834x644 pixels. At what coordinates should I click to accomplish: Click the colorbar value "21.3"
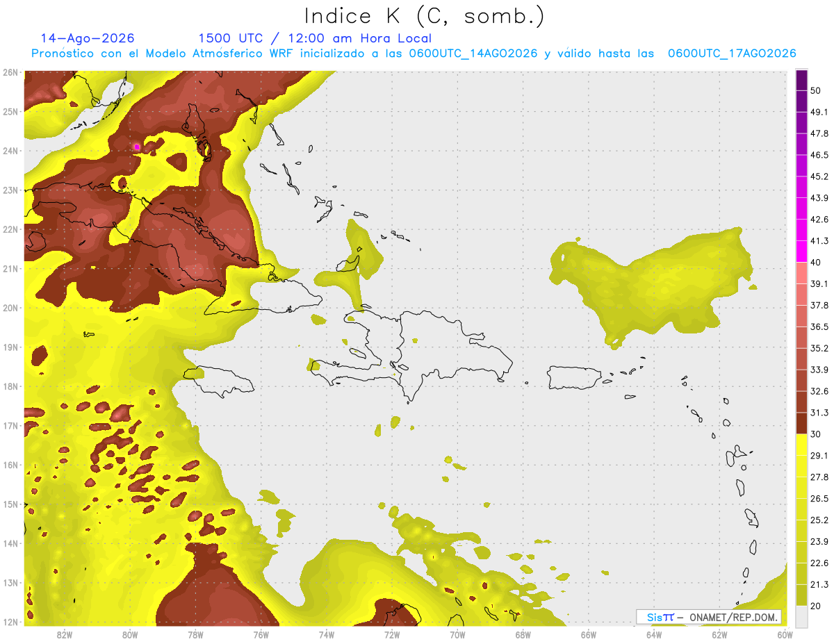click(x=819, y=585)
